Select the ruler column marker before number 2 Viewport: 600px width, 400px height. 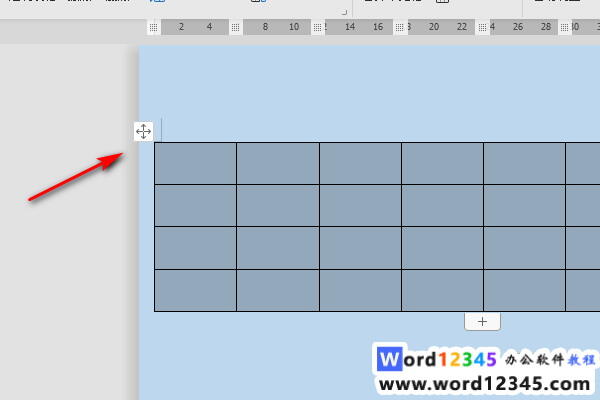click(x=153, y=27)
